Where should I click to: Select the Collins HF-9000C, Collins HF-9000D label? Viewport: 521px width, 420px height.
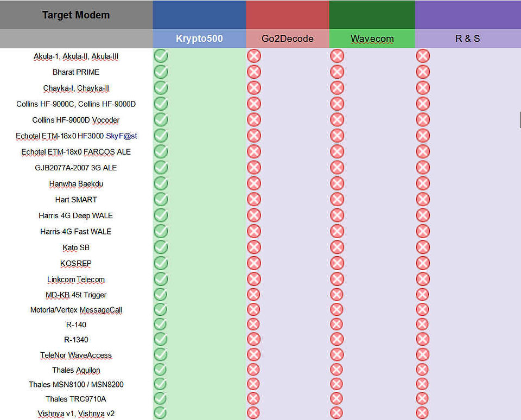[76, 104]
